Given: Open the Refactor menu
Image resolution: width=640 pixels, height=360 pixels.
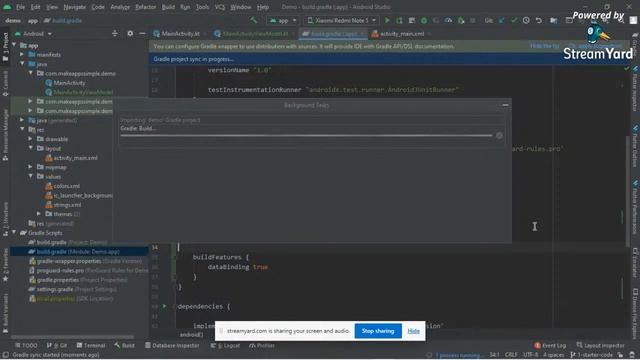Looking at the screenshot, I should [145, 7].
